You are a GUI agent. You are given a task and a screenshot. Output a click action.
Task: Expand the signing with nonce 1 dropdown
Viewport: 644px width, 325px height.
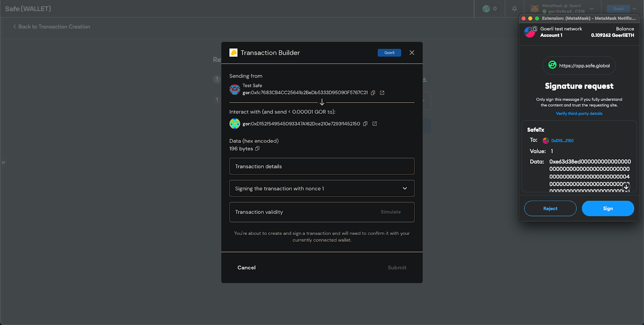click(322, 188)
